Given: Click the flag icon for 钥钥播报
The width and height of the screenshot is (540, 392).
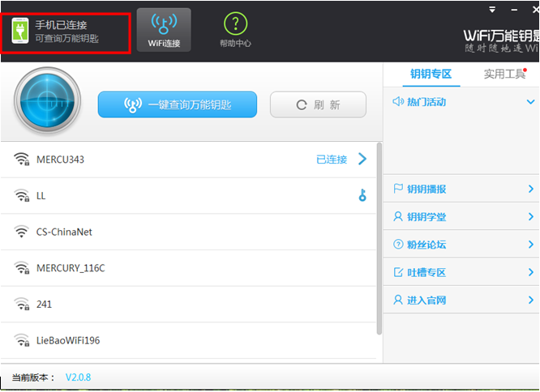Looking at the screenshot, I should [398, 189].
